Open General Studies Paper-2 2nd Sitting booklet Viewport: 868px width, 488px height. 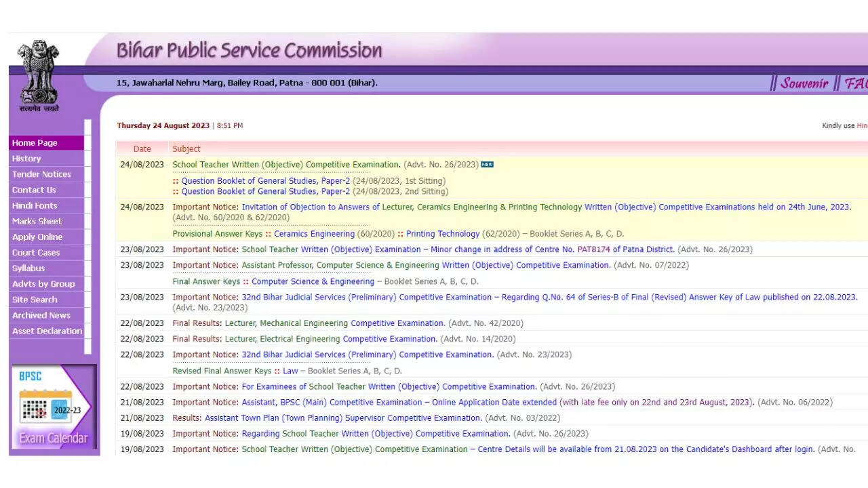(265, 192)
